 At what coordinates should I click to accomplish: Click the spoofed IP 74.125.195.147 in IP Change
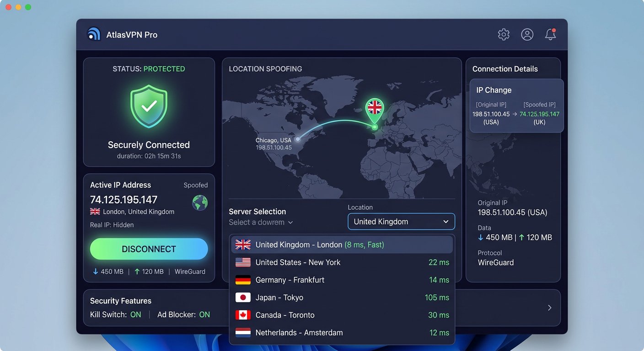click(x=539, y=114)
